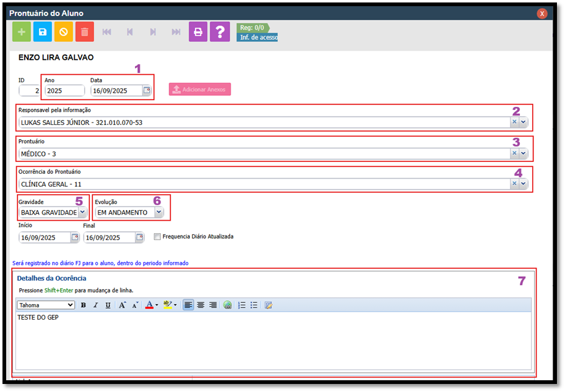Image resolution: width=565 pixels, height=392 pixels.
Task: Cancel editing with the orange cancel icon
Action: [64, 32]
